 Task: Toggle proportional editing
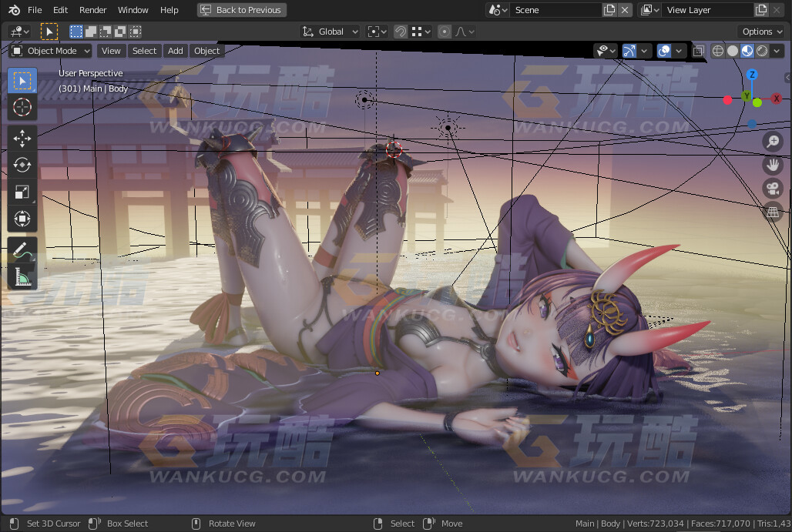coord(445,32)
